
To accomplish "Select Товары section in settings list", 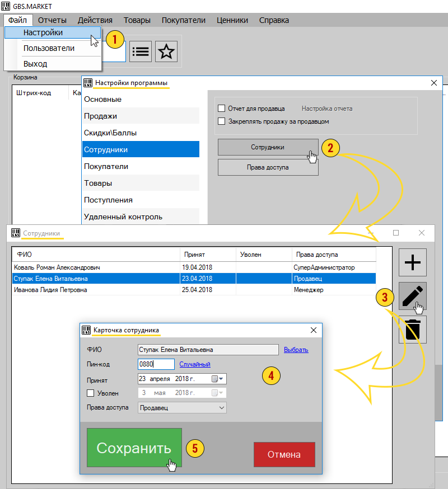I will 141,183.
